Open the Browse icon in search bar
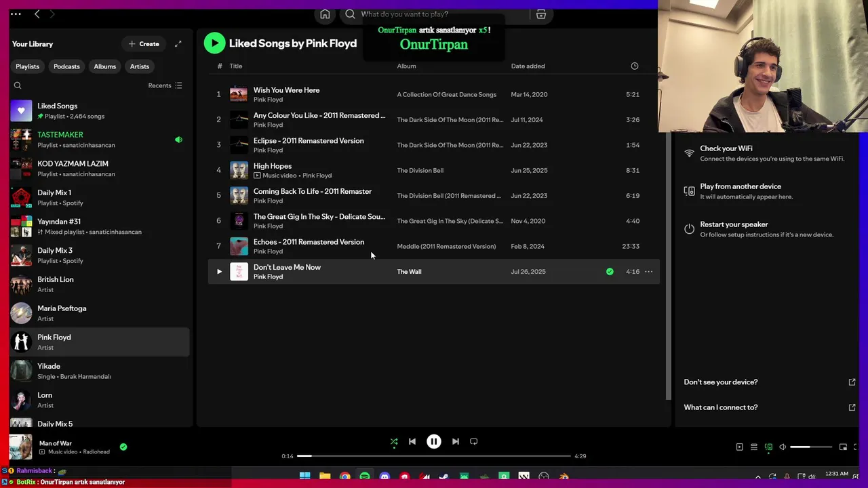 541,14
